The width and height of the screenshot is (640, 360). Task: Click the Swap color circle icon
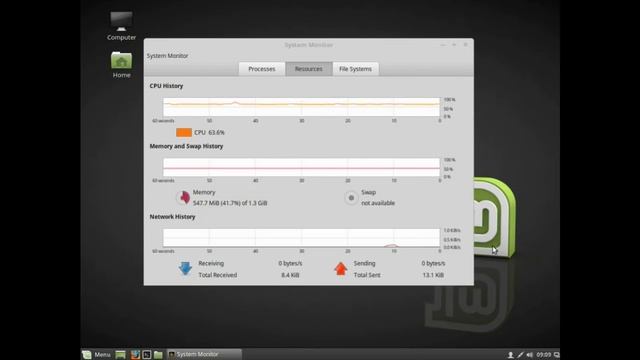coord(351,198)
